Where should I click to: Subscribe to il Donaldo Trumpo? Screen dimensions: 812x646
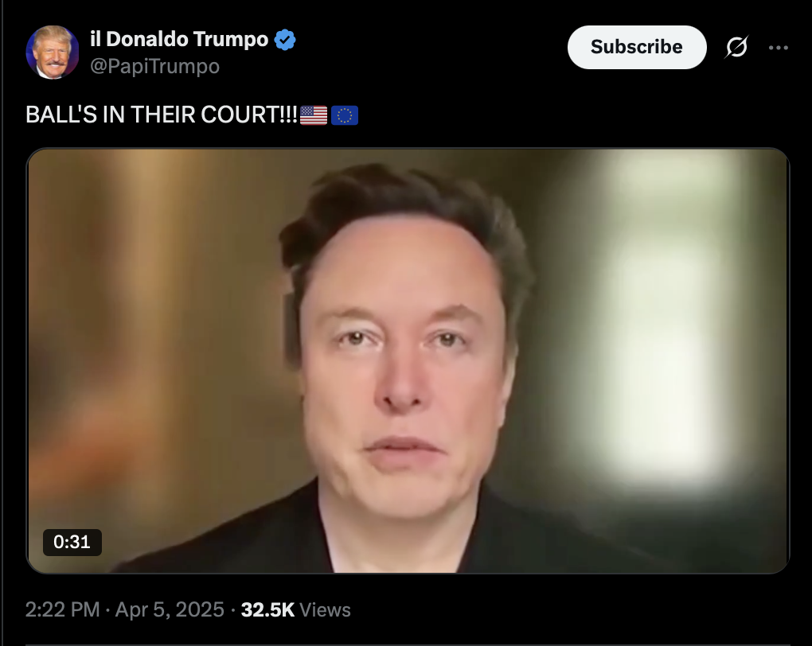pyautogui.click(x=636, y=47)
